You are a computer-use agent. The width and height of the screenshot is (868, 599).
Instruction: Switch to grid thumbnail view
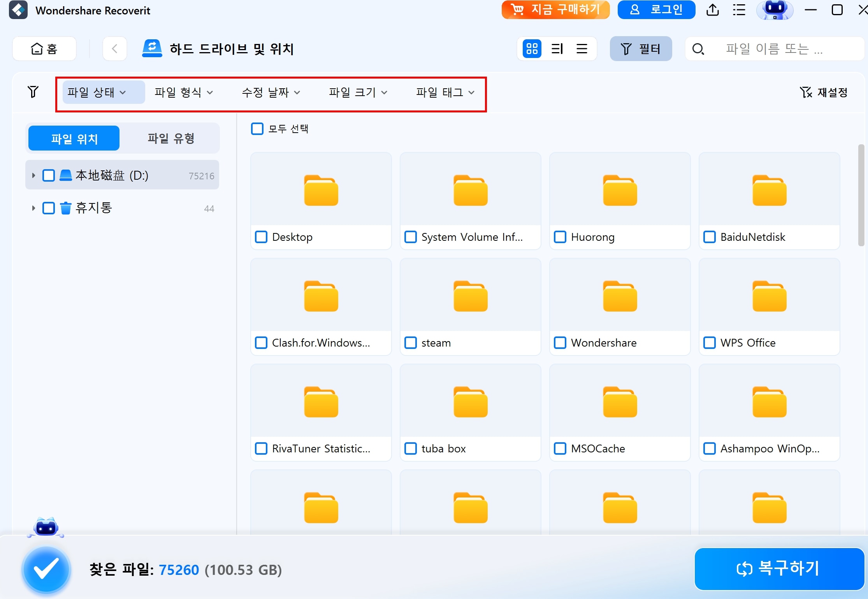[x=532, y=49]
